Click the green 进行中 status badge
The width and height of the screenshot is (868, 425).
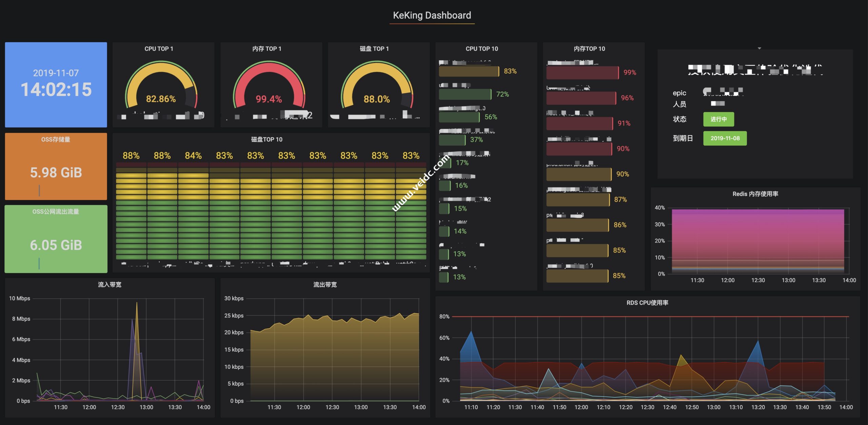coord(718,119)
